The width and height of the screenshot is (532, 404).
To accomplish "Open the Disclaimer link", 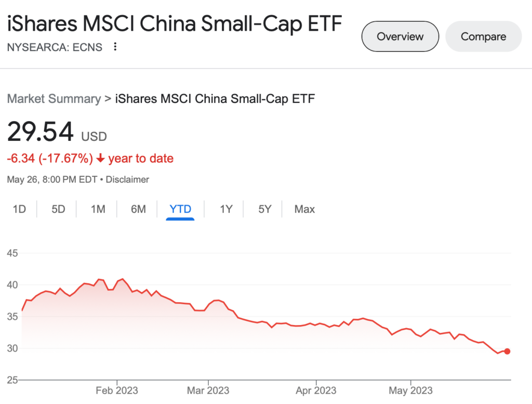I will tap(127, 179).
